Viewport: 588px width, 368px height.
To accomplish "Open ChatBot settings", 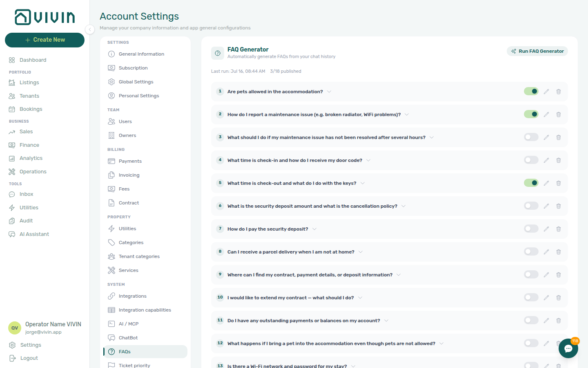I will [145, 338].
